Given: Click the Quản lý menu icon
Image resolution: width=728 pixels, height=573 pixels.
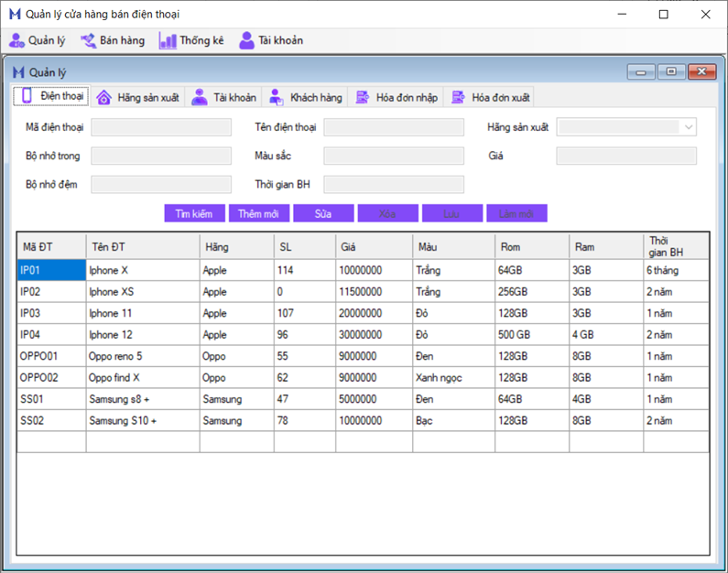Looking at the screenshot, I should coord(16,40).
